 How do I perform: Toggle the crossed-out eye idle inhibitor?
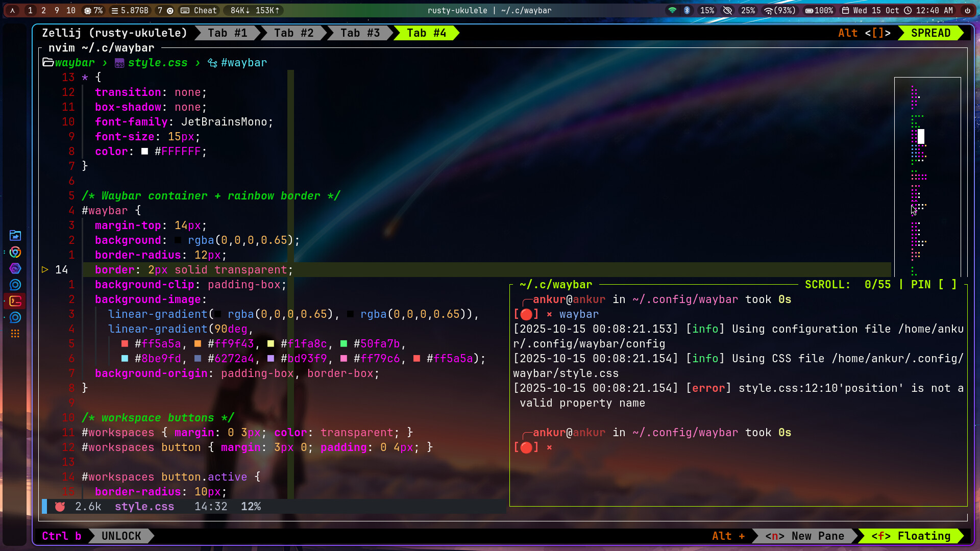728,10
